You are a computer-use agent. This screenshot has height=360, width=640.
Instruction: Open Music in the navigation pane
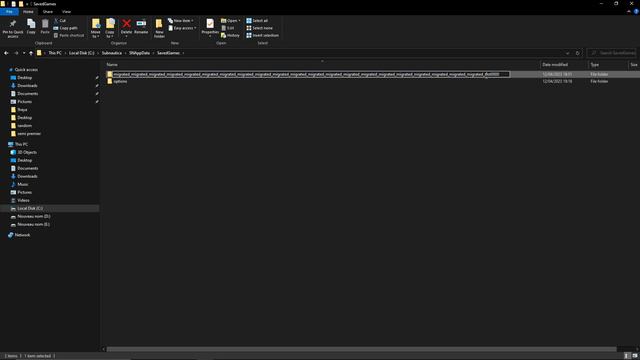click(x=23, y=184)
